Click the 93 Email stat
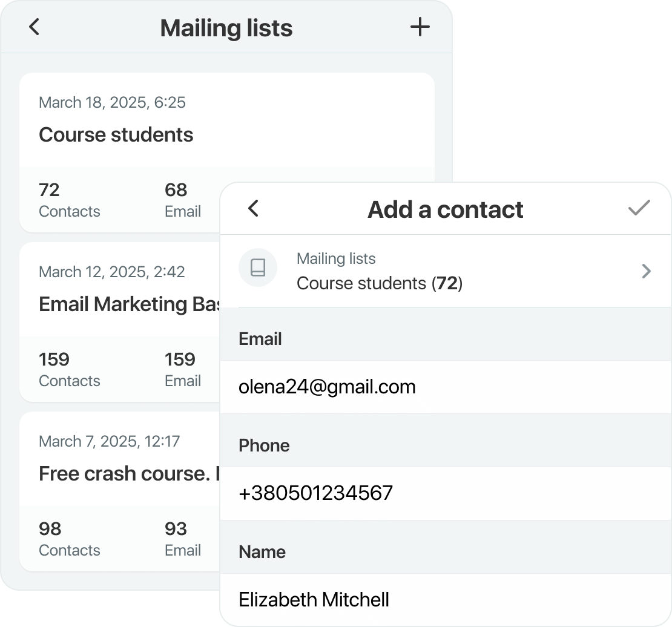The width and height of the screenshot is (672, 627). 182,539
